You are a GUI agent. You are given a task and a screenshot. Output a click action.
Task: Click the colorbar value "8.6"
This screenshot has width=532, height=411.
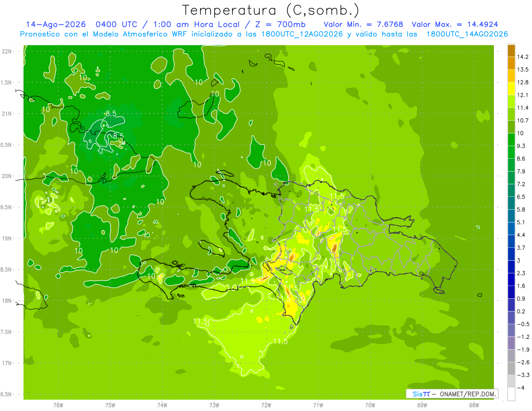[x=521, y=159]
